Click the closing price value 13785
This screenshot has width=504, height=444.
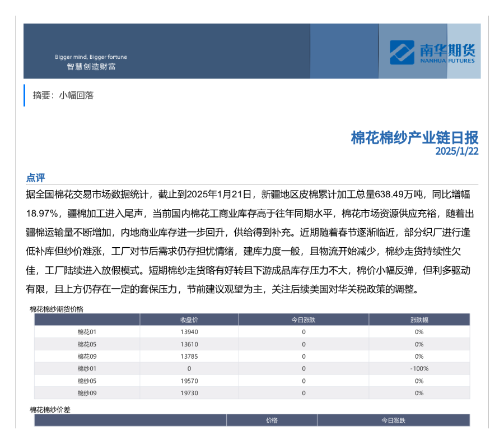189,357
